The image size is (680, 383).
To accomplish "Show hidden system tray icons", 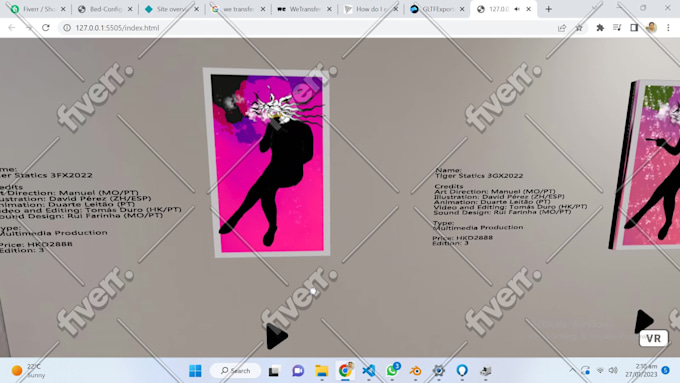I will click(572, 370).
